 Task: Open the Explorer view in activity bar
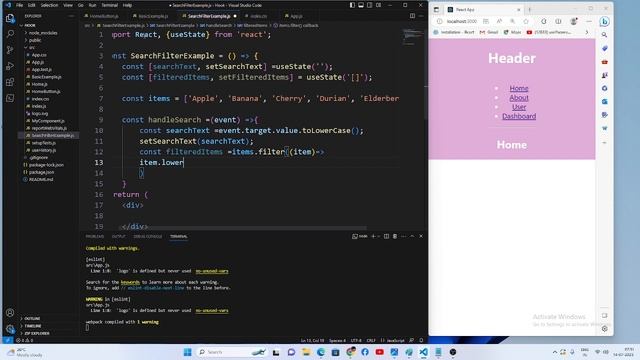pyautogui.click(x=10, y=18)
